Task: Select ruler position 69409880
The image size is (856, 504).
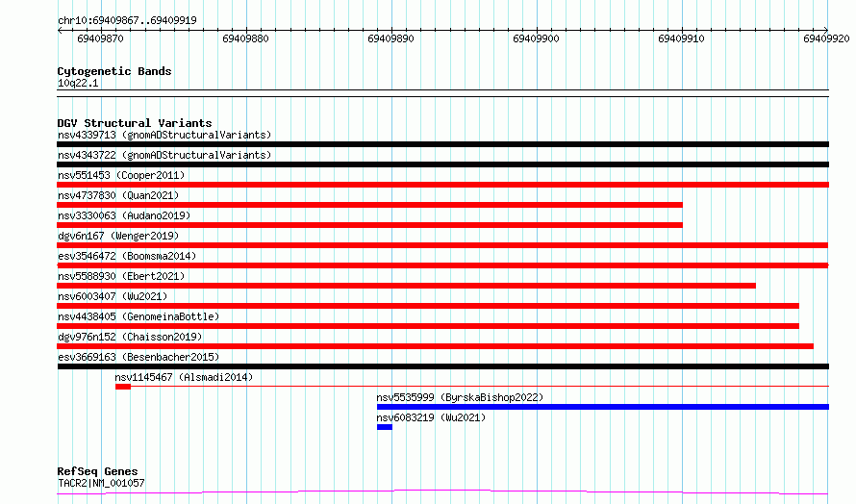Action: coord(245,38)
